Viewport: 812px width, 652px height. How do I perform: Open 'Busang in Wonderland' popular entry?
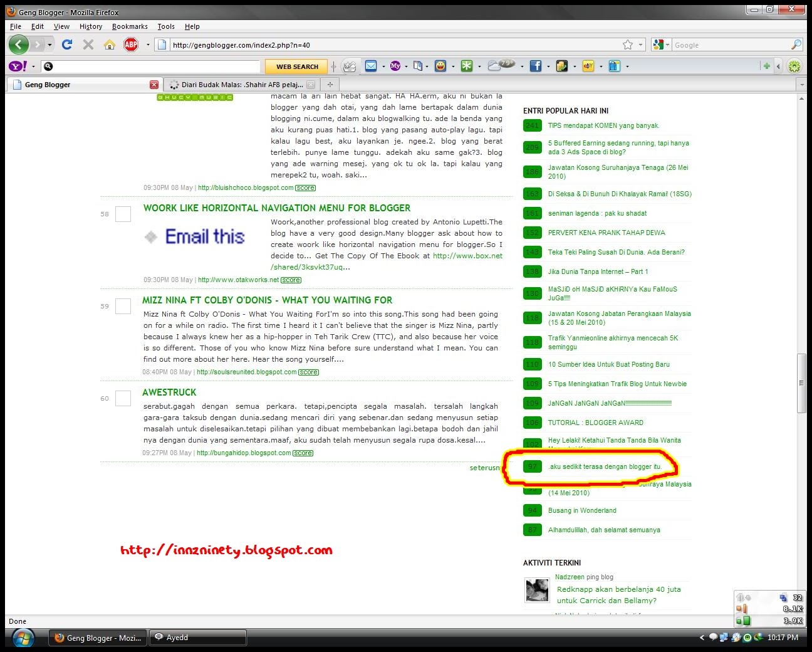582,510
